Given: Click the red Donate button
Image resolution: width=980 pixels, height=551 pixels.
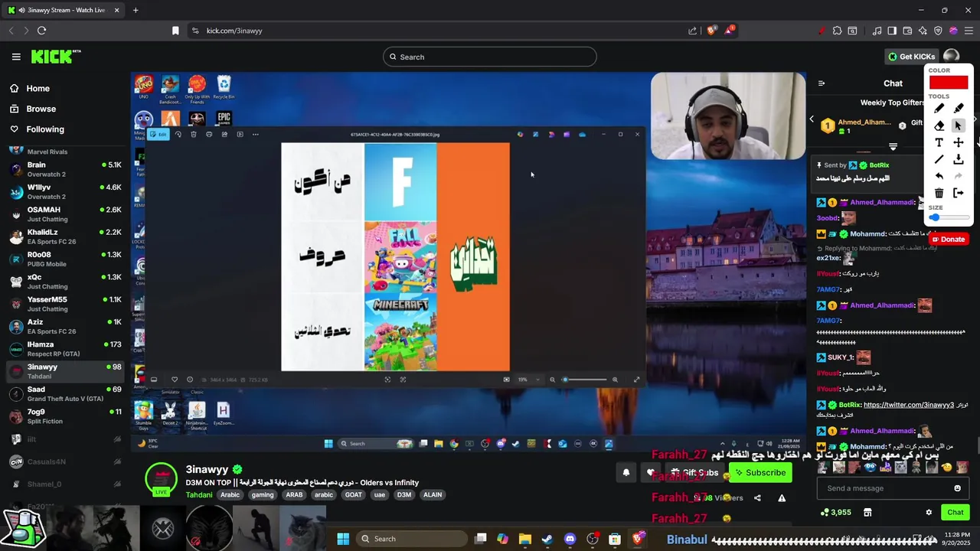Looking at the screenshot, I should click(x=948, y=240).
